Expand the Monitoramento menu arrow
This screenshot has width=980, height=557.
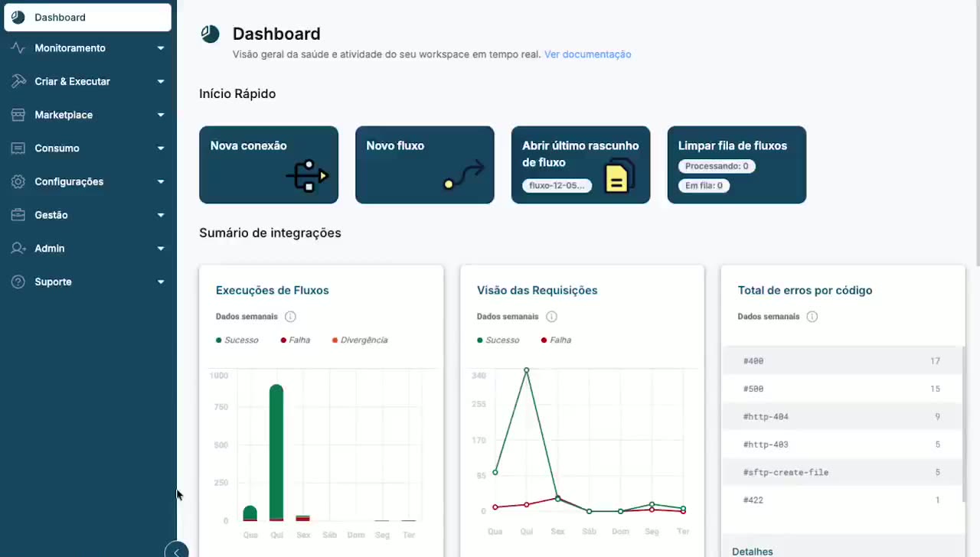pos(161,48)
